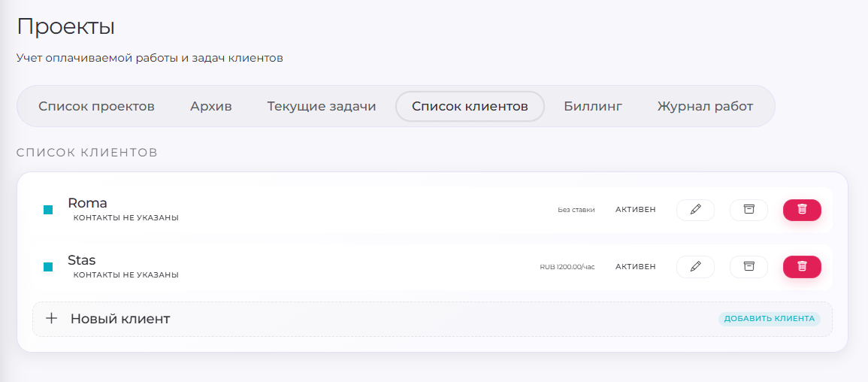The height and width of the screenshot is (382, 868).
Task: Click Roma's Без ставки rate label
Action: (x=576, y=210)
